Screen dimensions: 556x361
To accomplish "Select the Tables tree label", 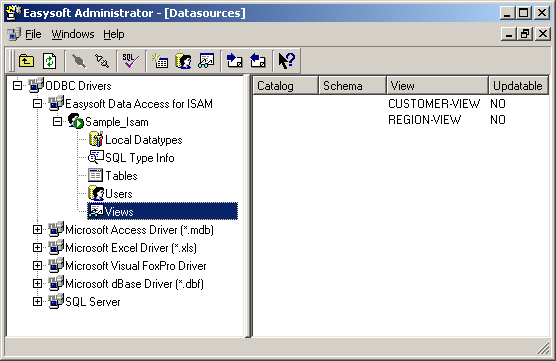I will point(121,176).
